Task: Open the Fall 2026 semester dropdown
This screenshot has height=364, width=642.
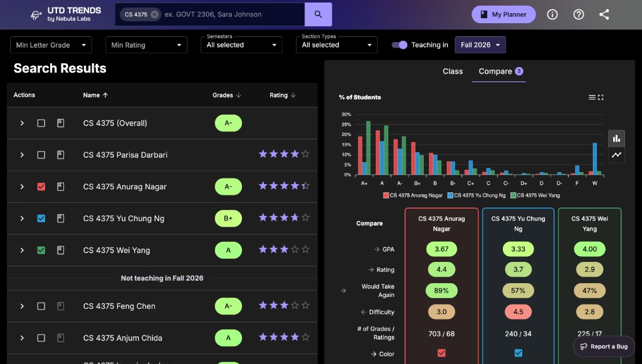Action: 480,45
